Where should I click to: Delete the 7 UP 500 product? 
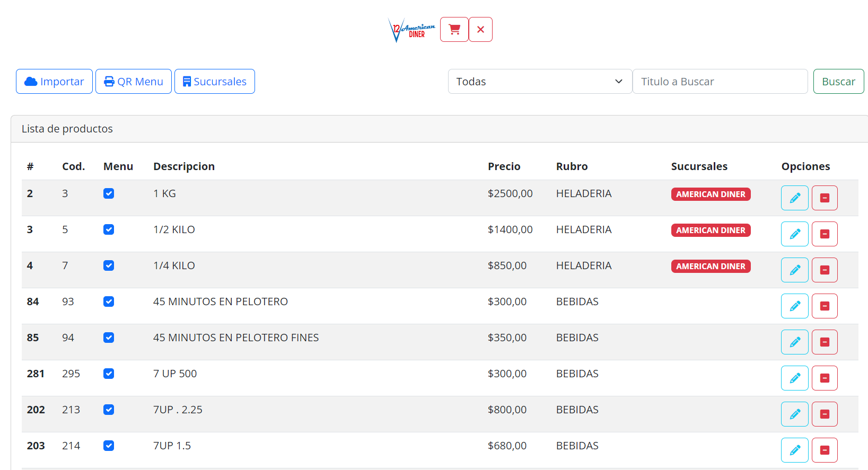[825, 378]
